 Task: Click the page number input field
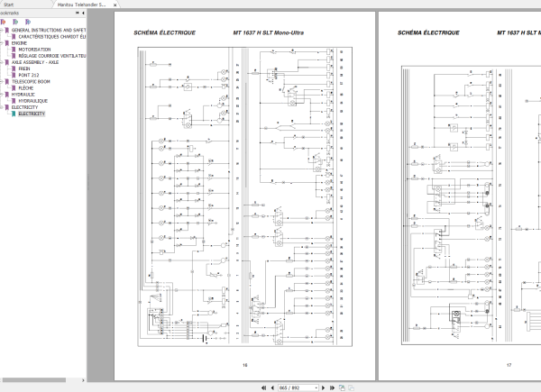click(x=296, y=388)
